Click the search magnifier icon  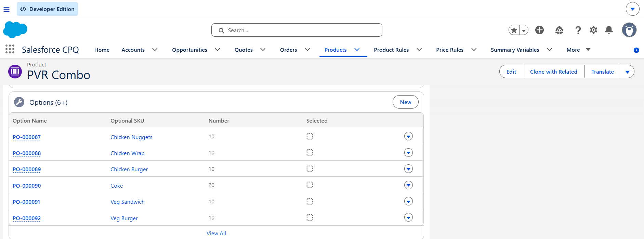pos(222,30)
